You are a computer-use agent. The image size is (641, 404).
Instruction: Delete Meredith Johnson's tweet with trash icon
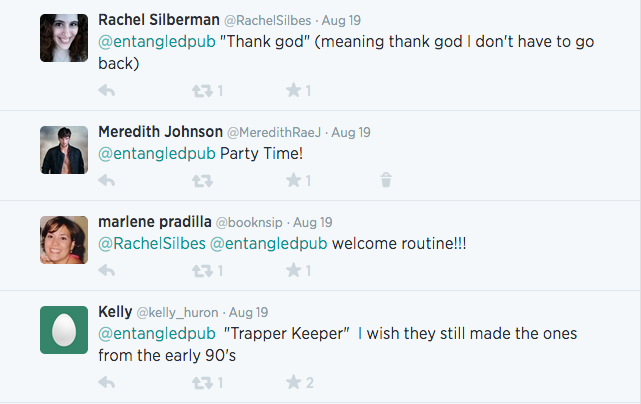click(x=386, y=181)
